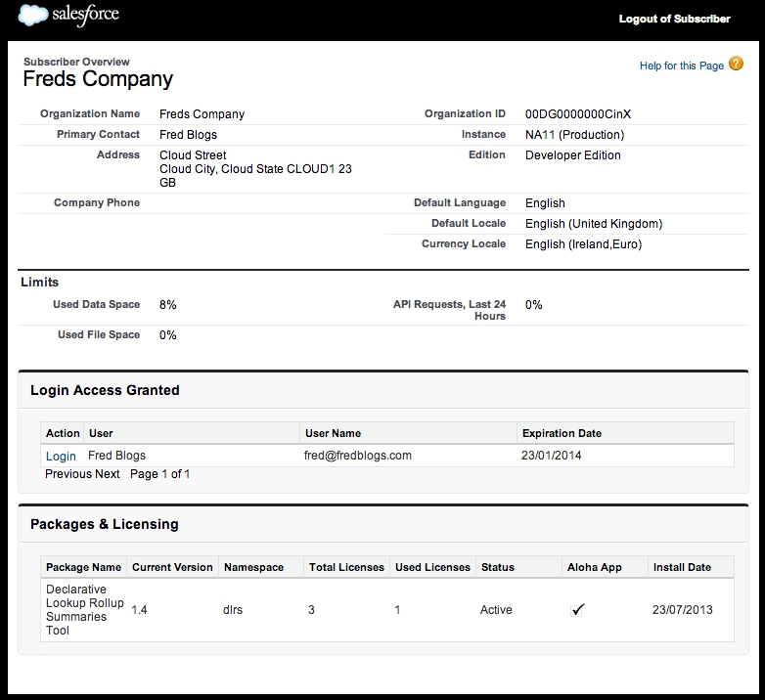765x700 pixels.
Task: Click the User Name column header
Action: click(408, 433)
